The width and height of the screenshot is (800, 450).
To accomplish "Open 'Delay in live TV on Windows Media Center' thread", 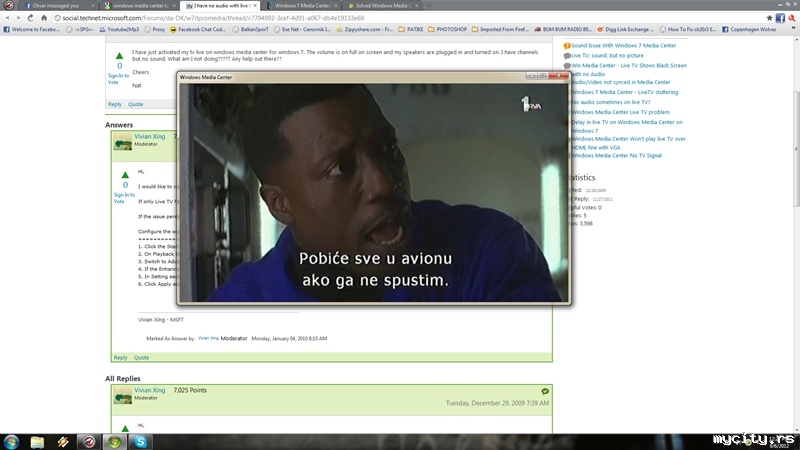I will tap(627, 127).
